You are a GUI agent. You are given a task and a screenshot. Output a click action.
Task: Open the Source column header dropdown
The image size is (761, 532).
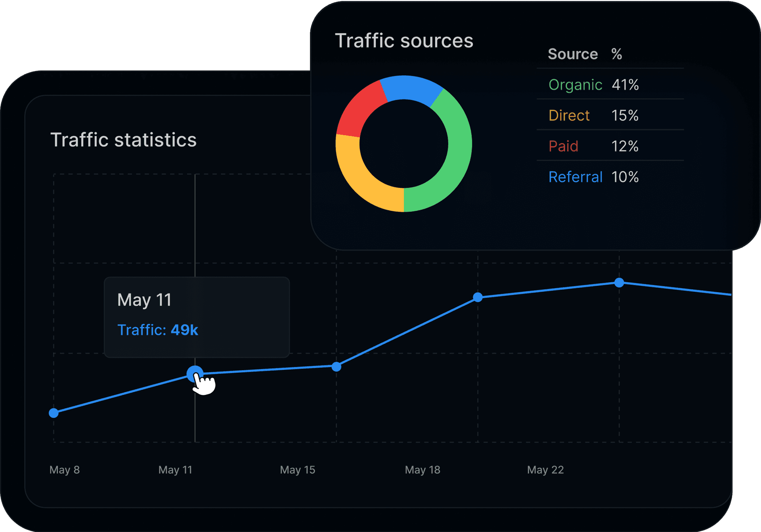coord(572,54)
